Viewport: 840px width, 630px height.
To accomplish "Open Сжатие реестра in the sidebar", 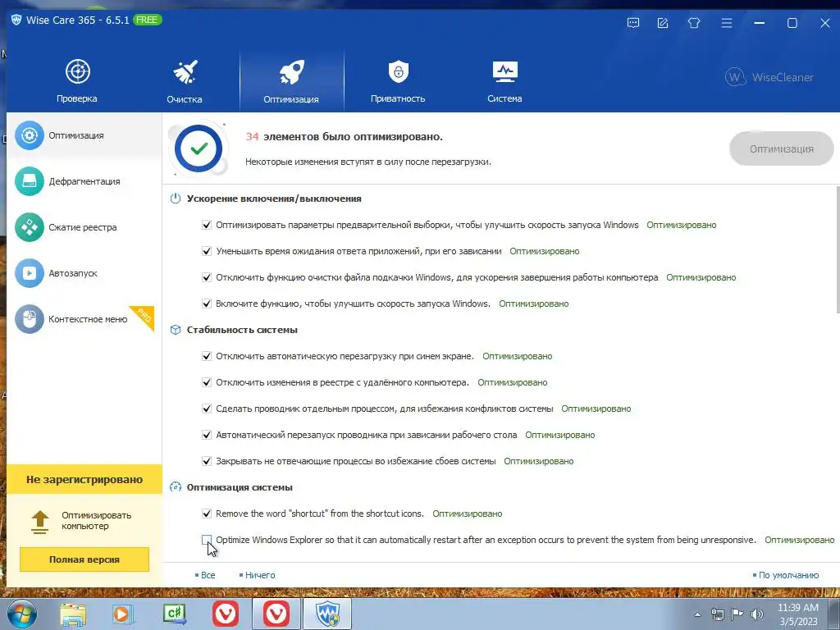I will click(84, 227).
